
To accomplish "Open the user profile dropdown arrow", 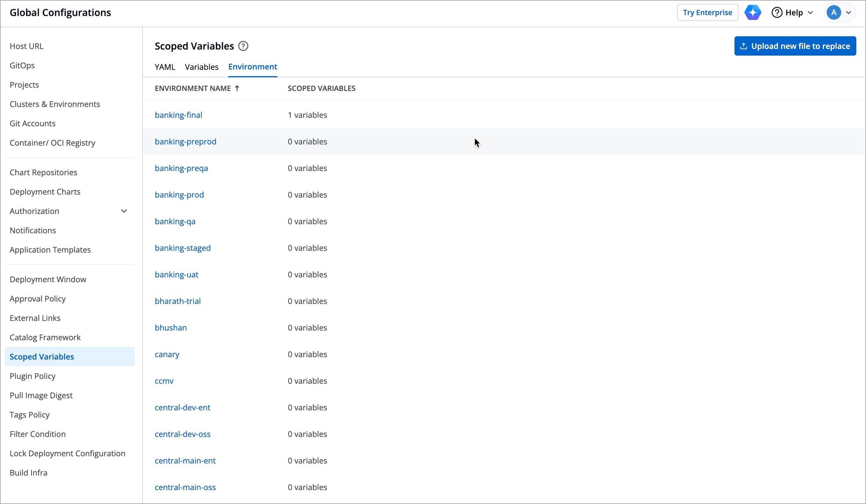I will (x=849, y=12).
